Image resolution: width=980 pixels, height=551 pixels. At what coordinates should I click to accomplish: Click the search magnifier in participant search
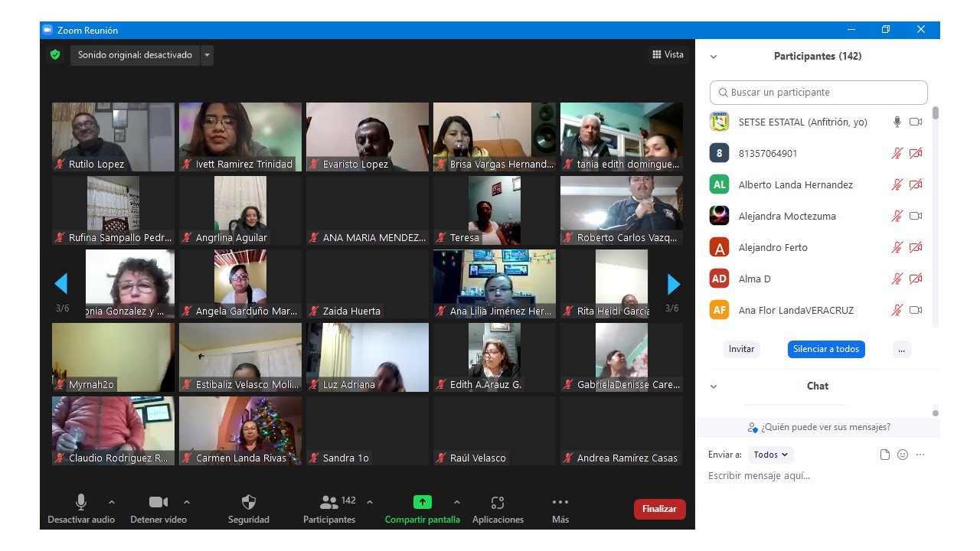[723, 93]
